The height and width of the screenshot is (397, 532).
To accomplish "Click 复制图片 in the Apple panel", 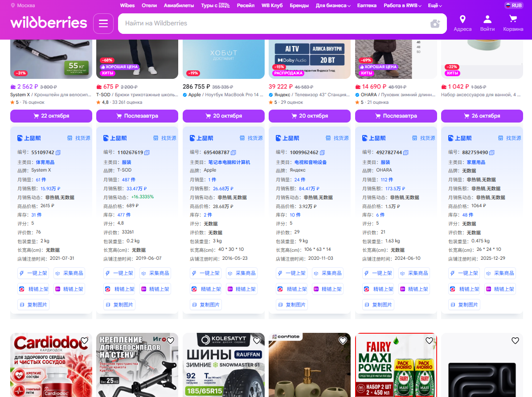I will coord(205,305).
